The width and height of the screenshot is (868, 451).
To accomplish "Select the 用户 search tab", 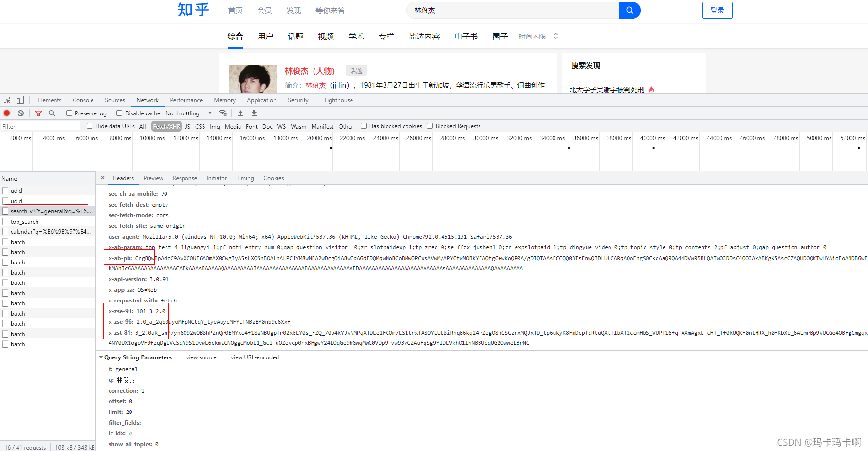I will (265, 36).
